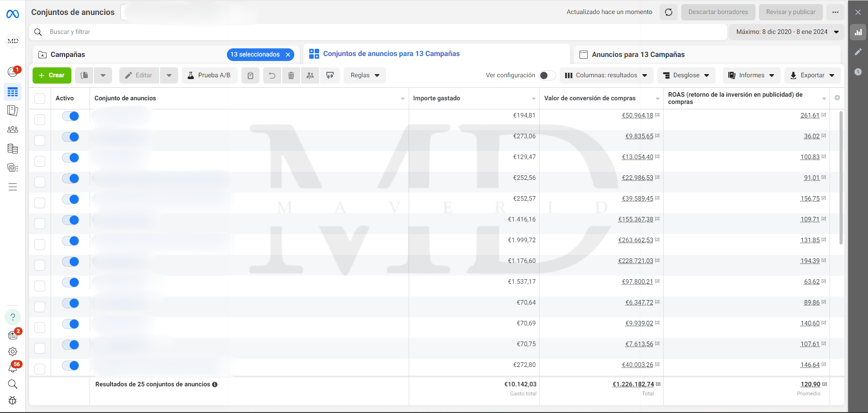This screenshot has height=413, width=868.
Task: Open the clock history icon on right sidebar
Action: point(858,72)
